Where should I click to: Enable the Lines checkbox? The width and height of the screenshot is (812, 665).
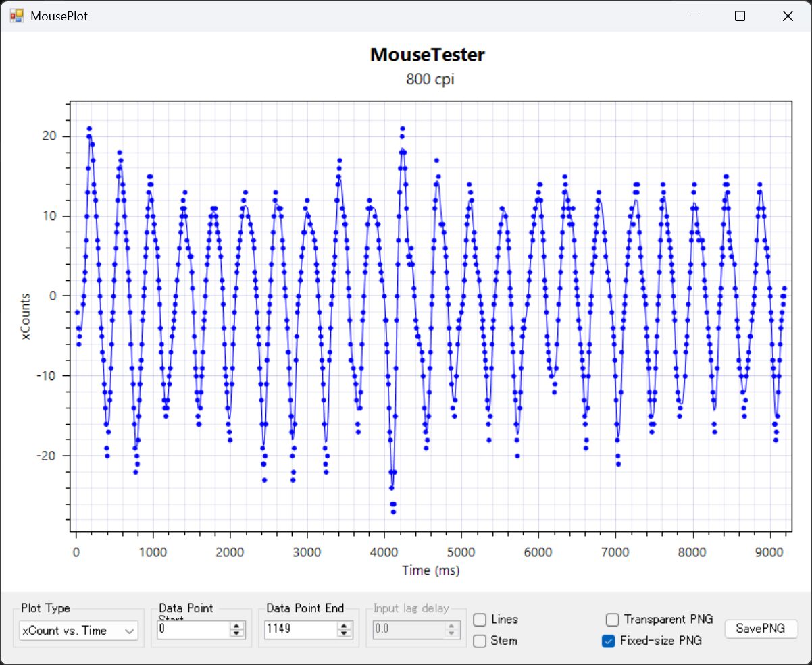coord(480,620)
